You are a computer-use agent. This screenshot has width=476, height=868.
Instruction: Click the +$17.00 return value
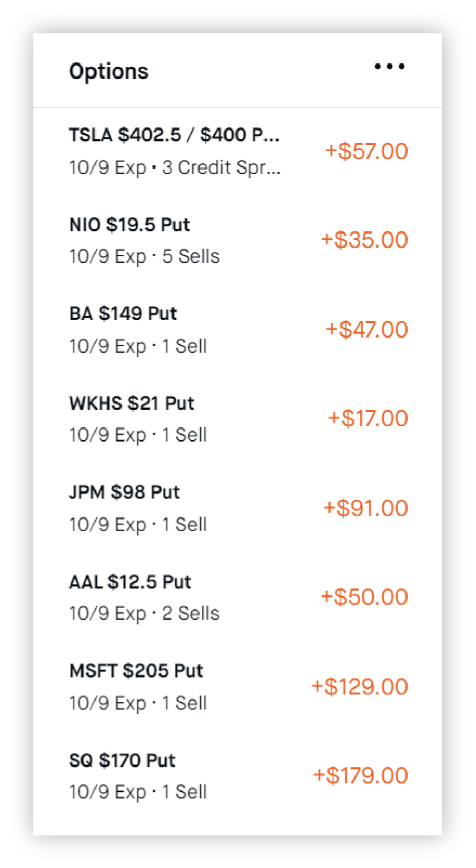pos(368,418)
